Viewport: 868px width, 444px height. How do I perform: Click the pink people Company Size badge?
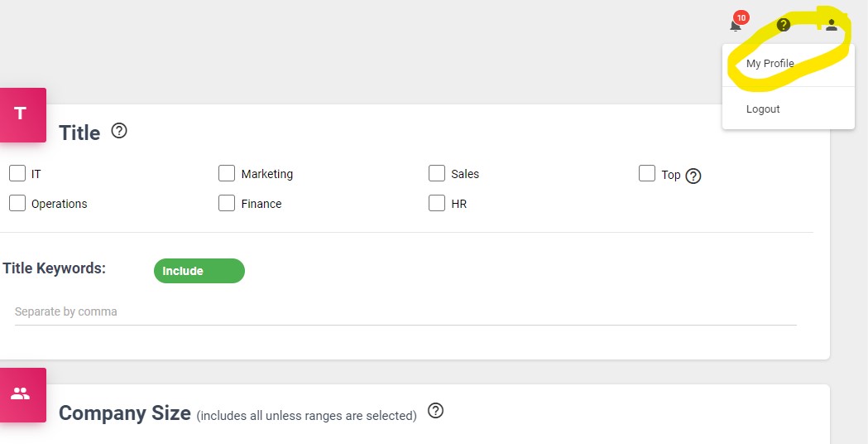pos(21,394)
